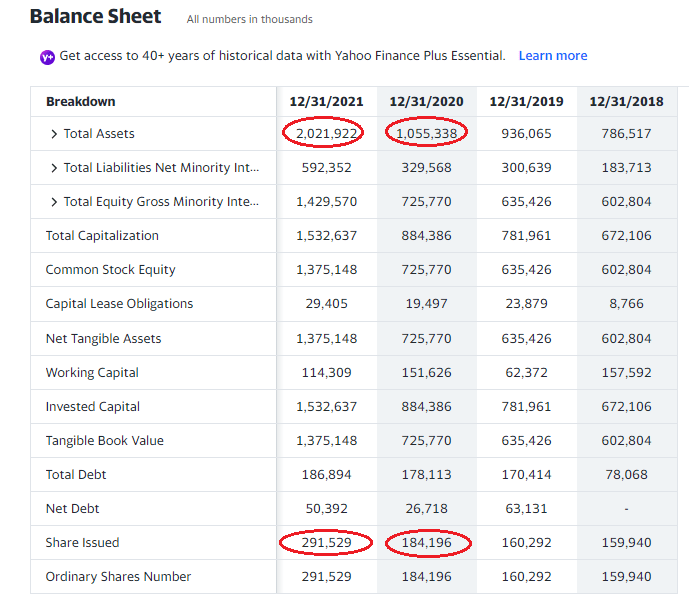Click the Ordinary Shares Number row label
The image size is (689, 609).
118,577
